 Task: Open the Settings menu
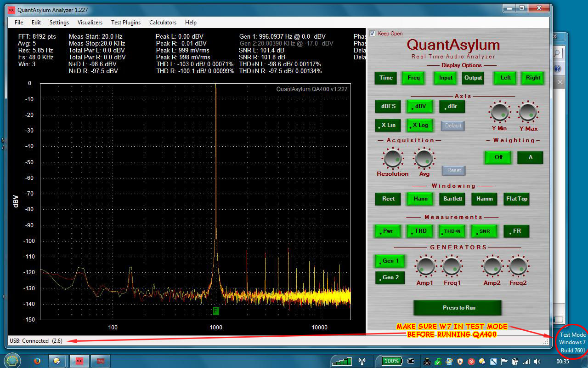click(59, 22)
